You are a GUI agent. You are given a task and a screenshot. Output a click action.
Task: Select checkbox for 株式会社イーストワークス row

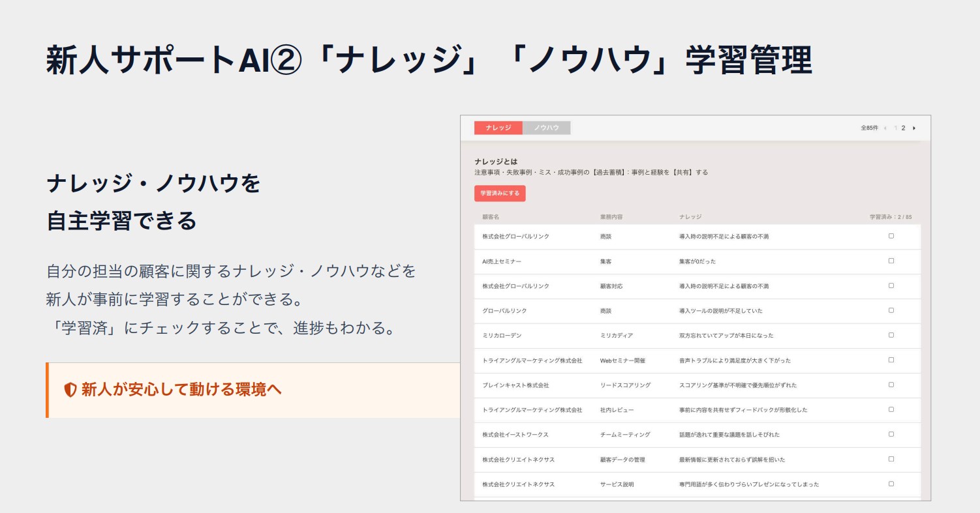pyautogui.click(x=891, y=434)
